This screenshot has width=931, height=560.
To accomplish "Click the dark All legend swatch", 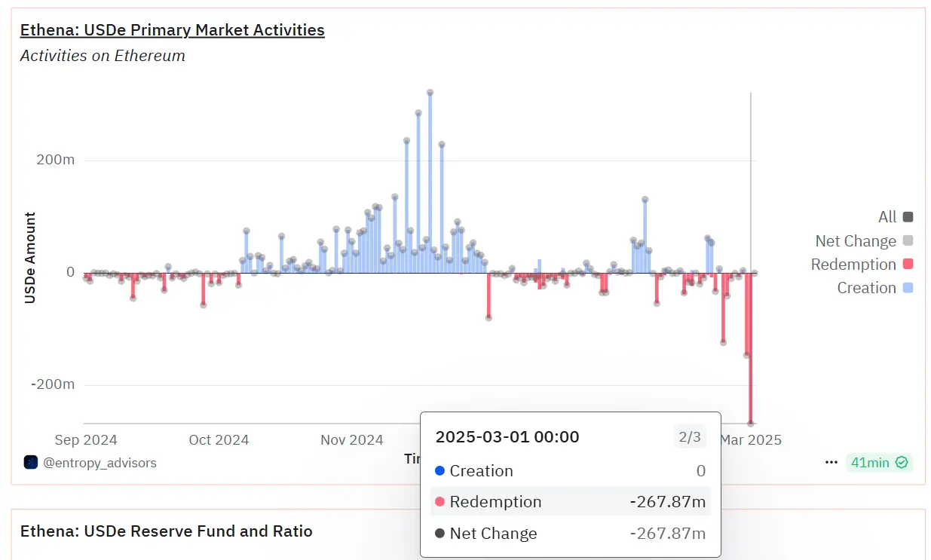I will 908,217.
